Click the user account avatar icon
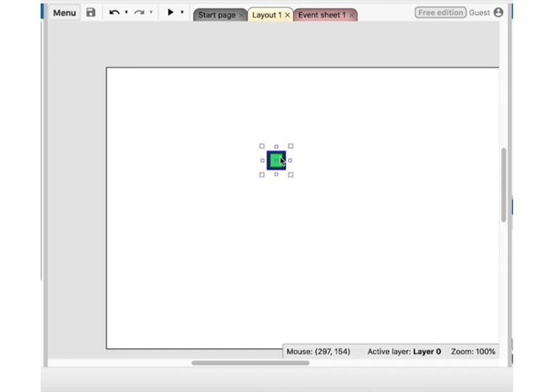 [499, 12]
